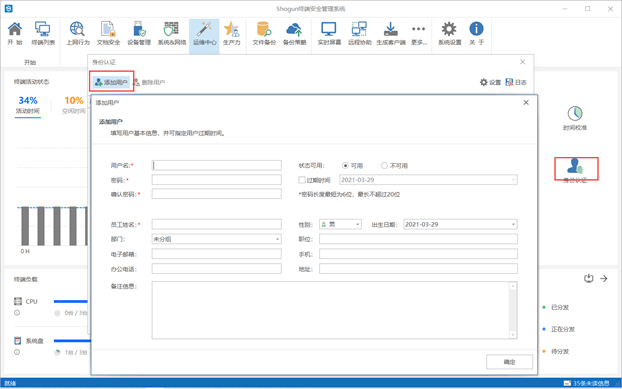
Task: Open the 设备管理 device management module
Action: (x=138, y=33)
